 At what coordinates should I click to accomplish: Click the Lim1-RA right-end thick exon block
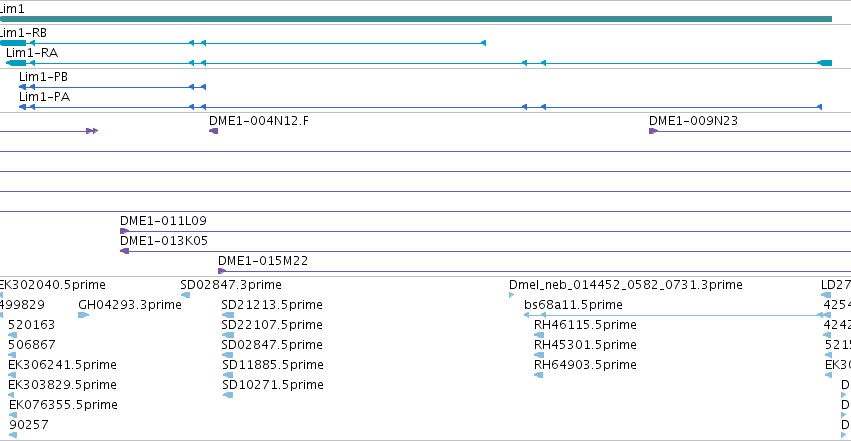click(825, 63)
